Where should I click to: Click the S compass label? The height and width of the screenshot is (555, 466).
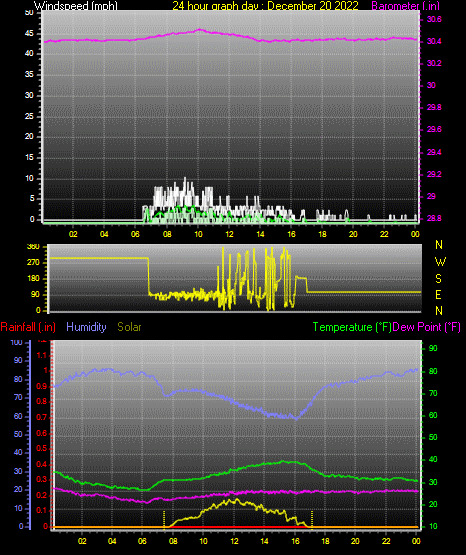[x=438, y=279]
